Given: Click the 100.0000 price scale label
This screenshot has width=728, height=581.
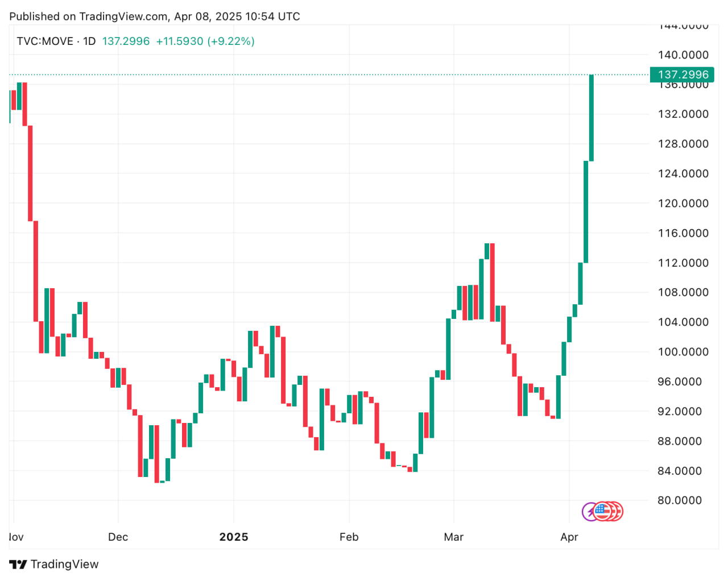Looking at the screenshot, I should point(683,352).
